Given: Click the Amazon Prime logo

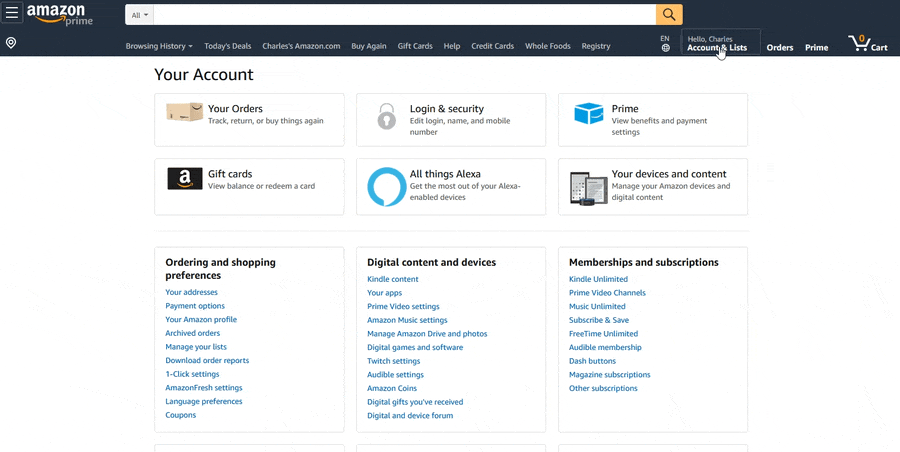Looking at the screenshot, I should [x=60, y=14].
